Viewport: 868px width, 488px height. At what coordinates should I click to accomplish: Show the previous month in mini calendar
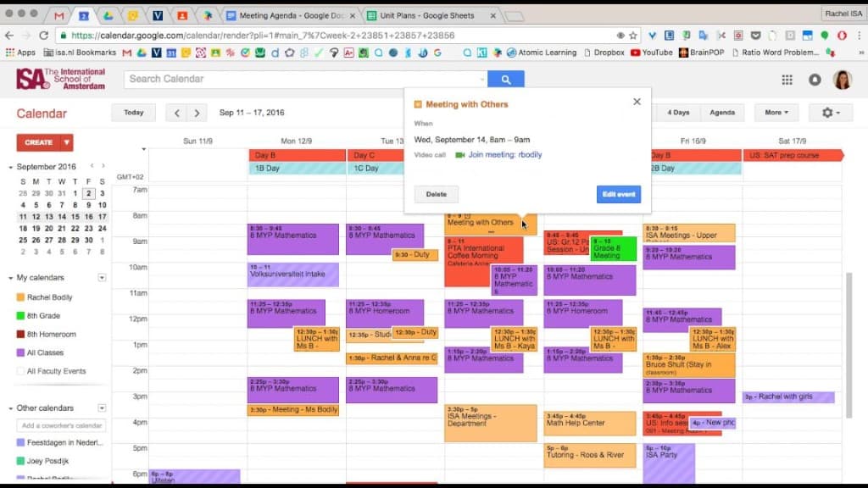[x=92, y=166]
